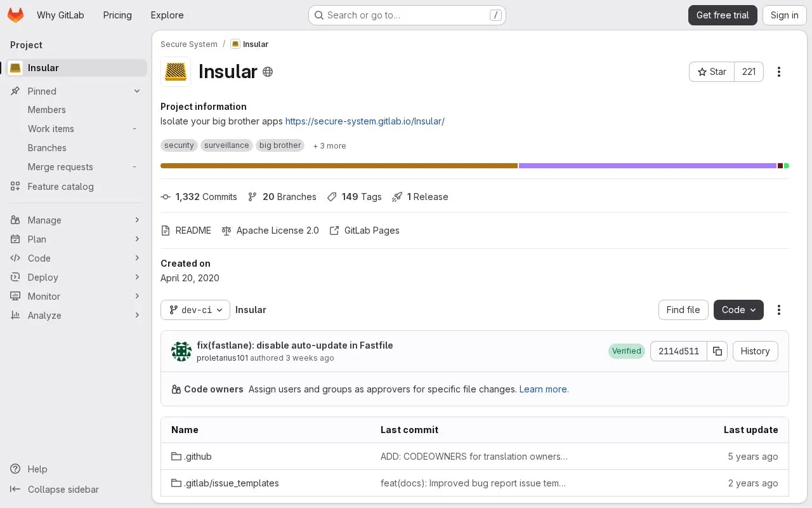Click the big brother topic tag

tap(280, 145)
